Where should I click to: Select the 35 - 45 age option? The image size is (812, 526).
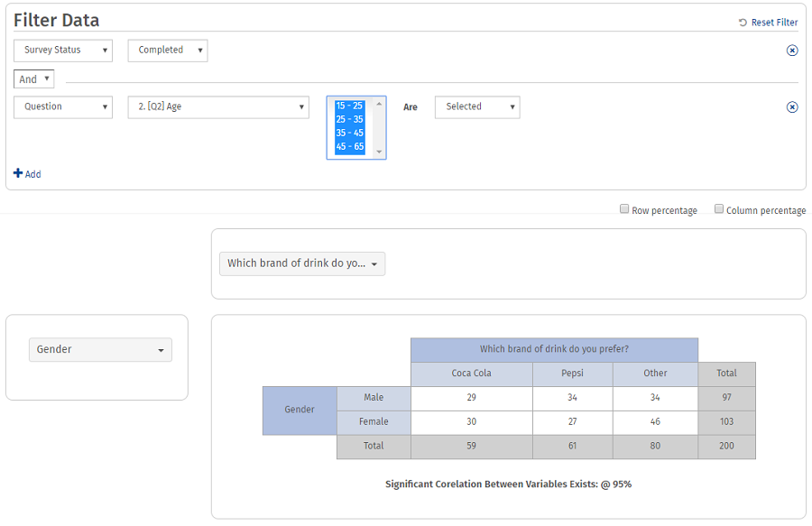[x=349, y=133]
